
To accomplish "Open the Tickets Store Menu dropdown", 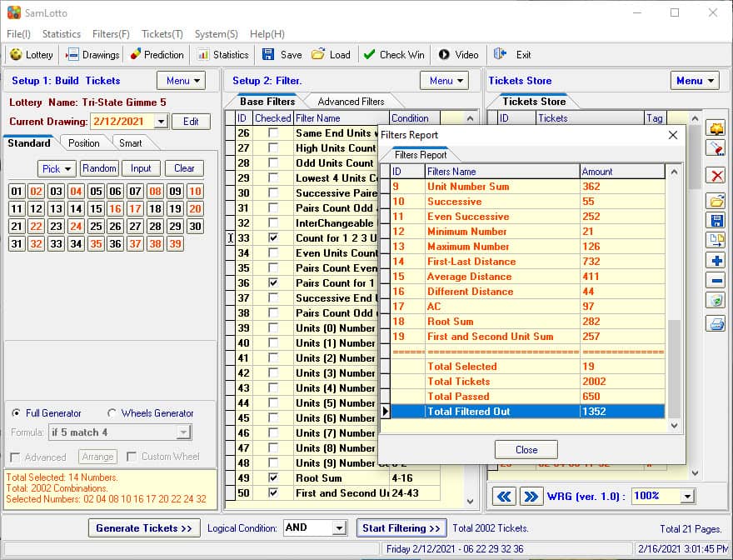I will click(695, 81).
